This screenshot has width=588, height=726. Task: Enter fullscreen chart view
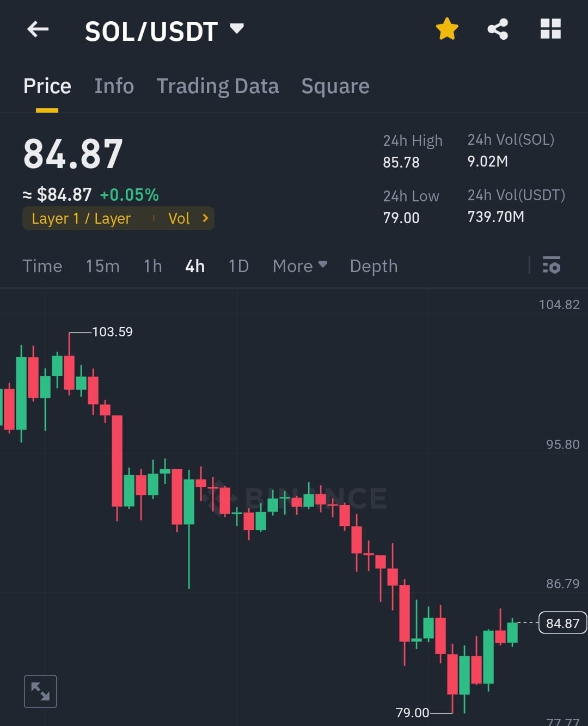(x=41, y=690)
